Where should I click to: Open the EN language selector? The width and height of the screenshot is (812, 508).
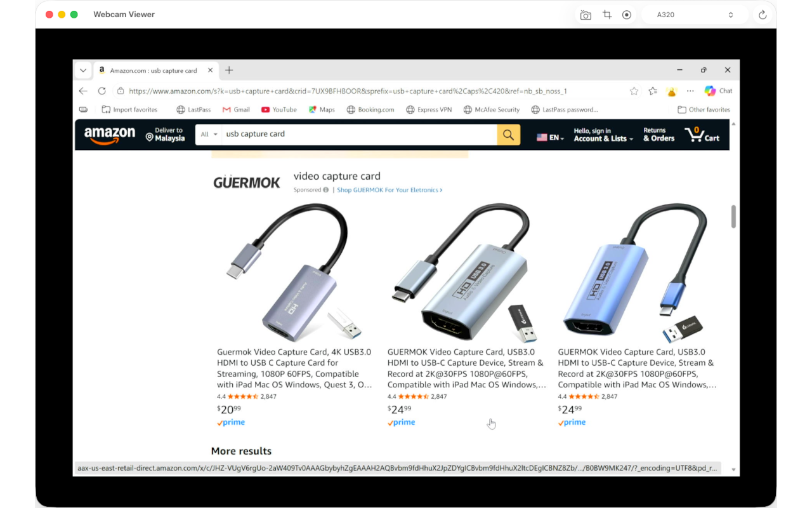(x=550, y=137)
